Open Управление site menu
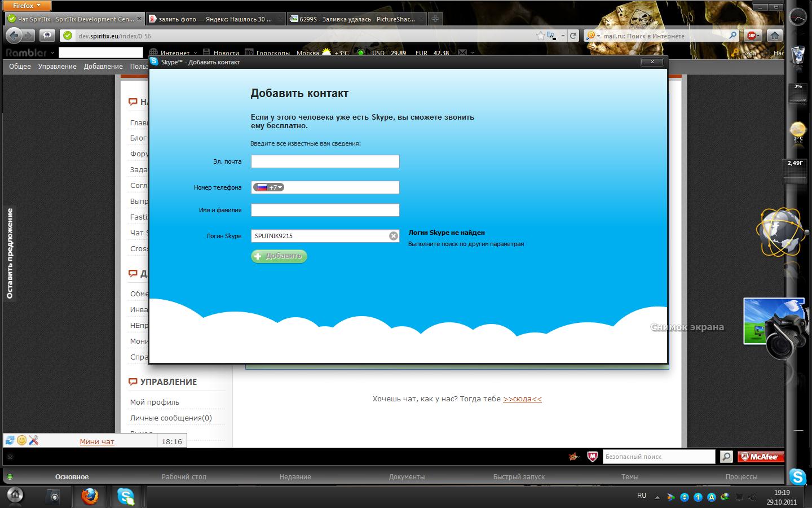Viewport: 812px width, 508px height. coord(57,66)
